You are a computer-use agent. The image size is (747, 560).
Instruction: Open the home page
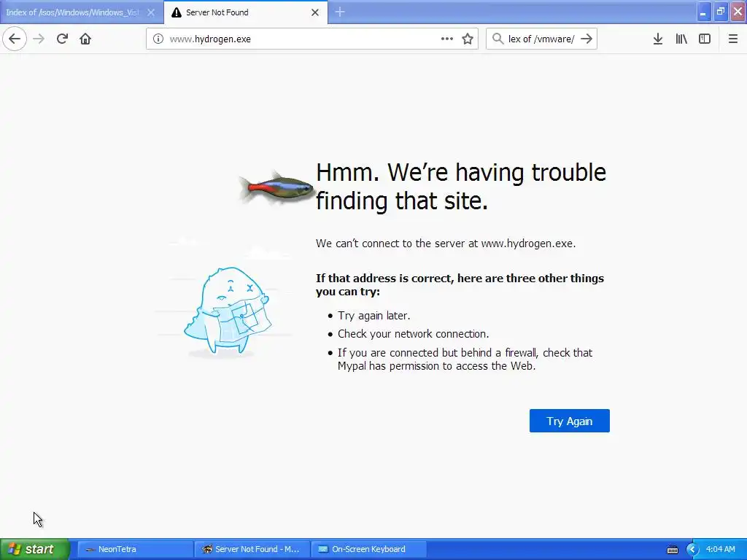85,39
